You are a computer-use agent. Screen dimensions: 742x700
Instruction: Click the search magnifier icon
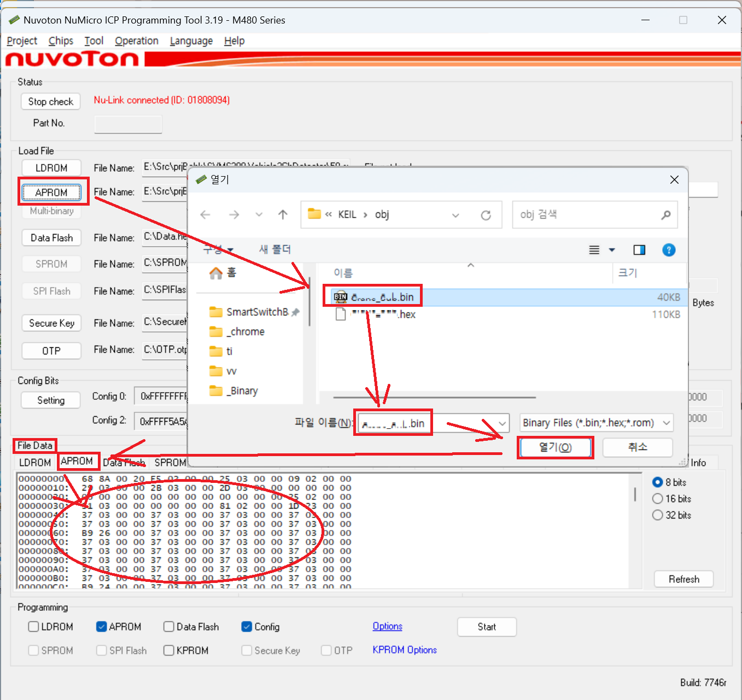[665, 215]
